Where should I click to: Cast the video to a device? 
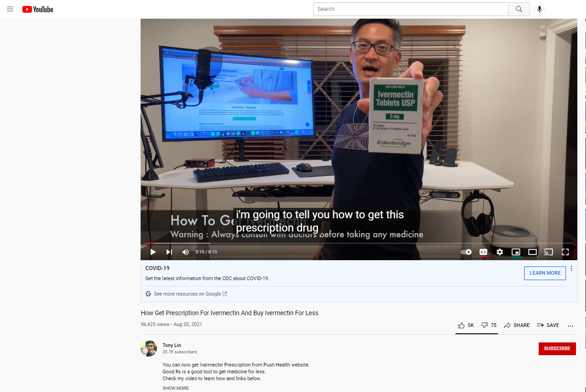pyautogui.click(x=548, y=252)
